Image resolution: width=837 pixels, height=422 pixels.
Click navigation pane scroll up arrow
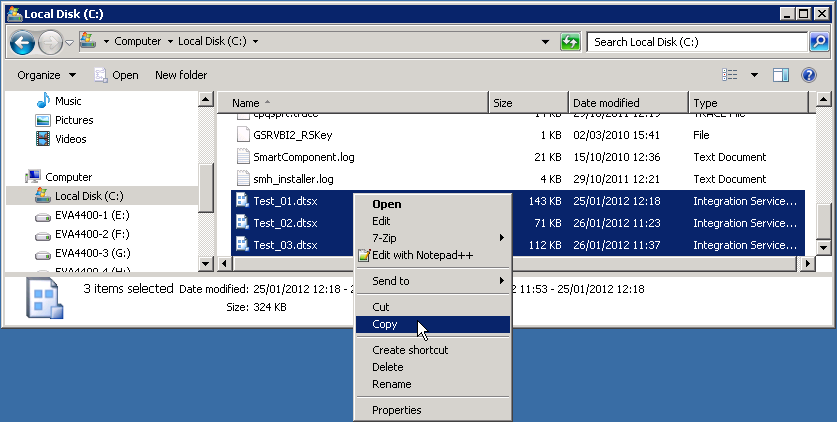click(206, 99)
